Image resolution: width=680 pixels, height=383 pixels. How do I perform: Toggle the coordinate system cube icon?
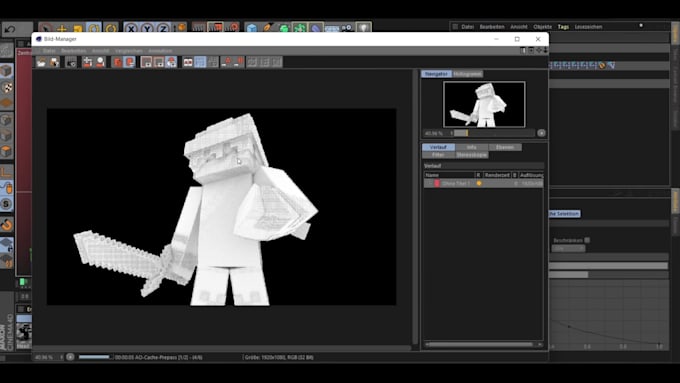180,29
